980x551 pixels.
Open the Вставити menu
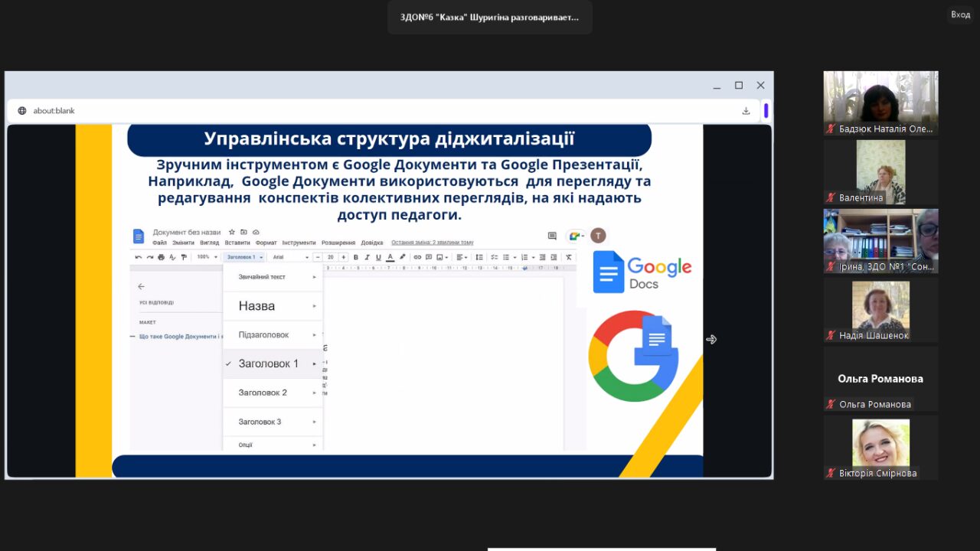(x=237, y=243)
